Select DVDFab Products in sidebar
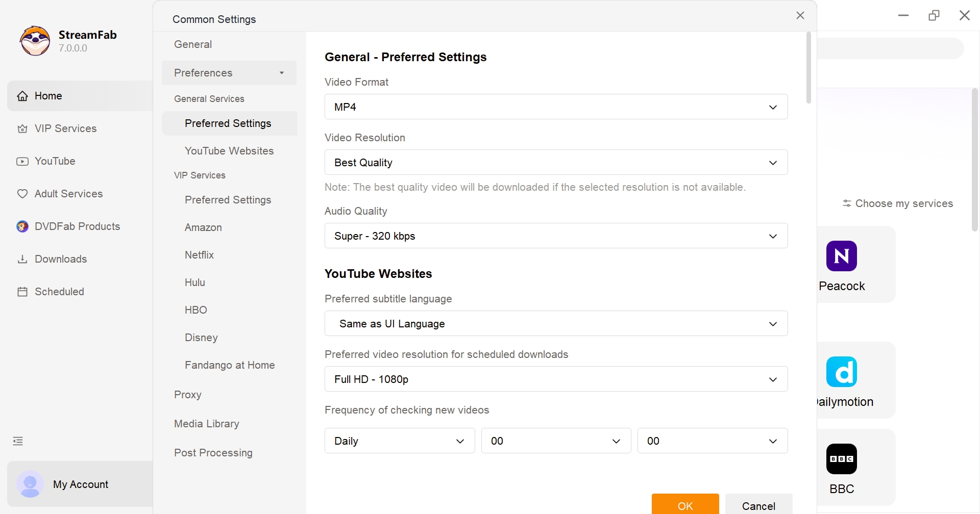 [77, 226]
